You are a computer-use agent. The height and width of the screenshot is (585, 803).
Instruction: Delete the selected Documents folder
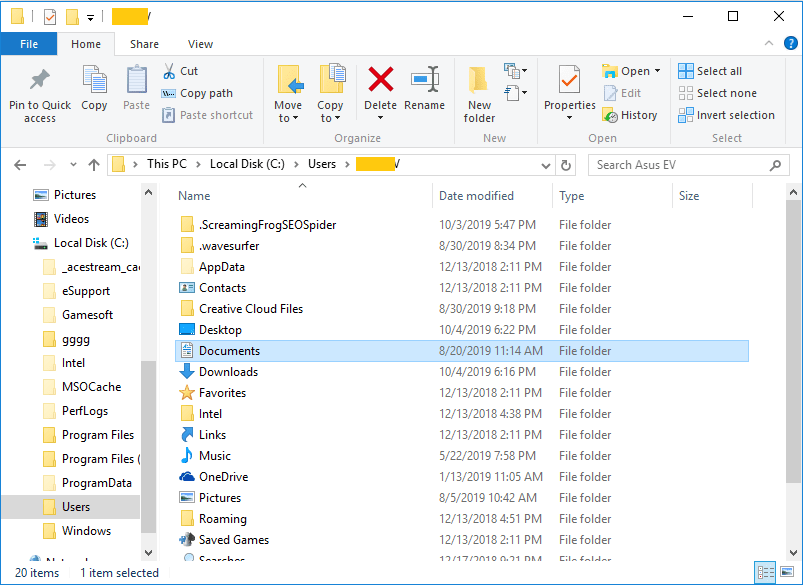tap(380, 89)
